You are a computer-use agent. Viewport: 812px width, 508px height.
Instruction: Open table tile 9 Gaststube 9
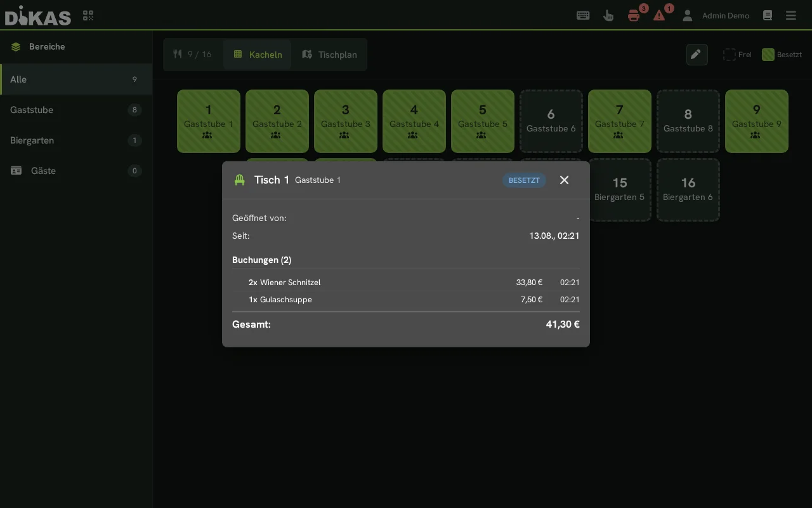coord(757,121)
